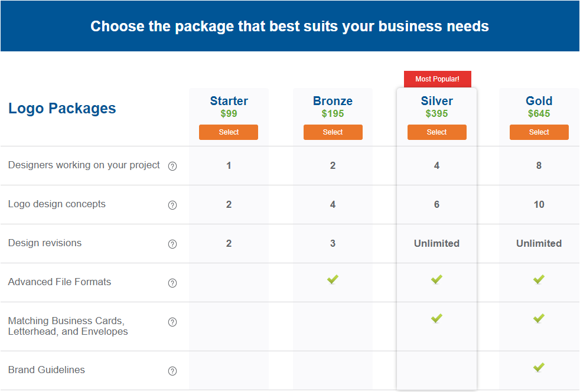
Task: Click Bronze checkmark for Advanced File Formats
Action: pyautogui.click(x=333, y=279)
